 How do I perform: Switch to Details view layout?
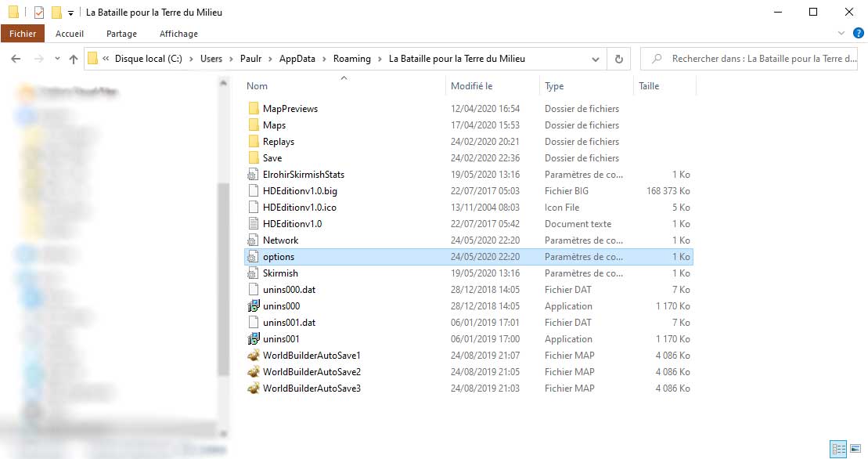pyautogui.click(x=839, y=449)
